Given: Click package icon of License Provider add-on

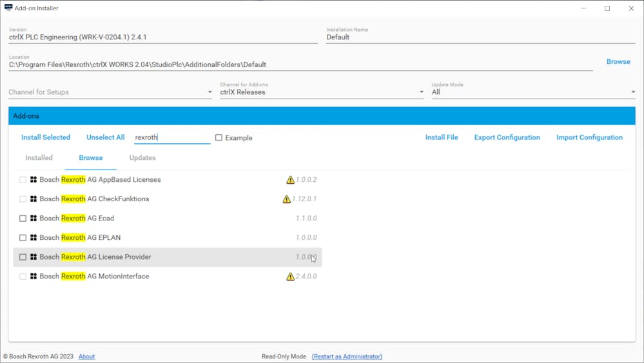Looking at the screenshot, I should click(34, 257).
